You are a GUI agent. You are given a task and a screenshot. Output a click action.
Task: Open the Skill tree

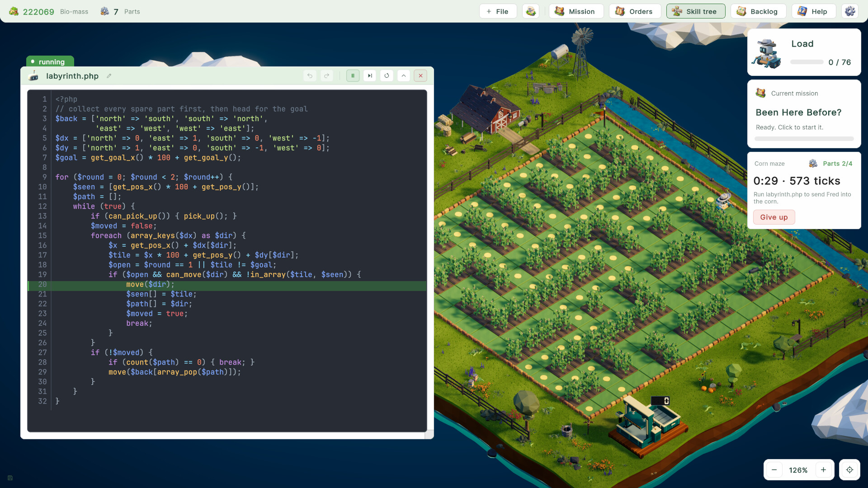tap(695, 11)
